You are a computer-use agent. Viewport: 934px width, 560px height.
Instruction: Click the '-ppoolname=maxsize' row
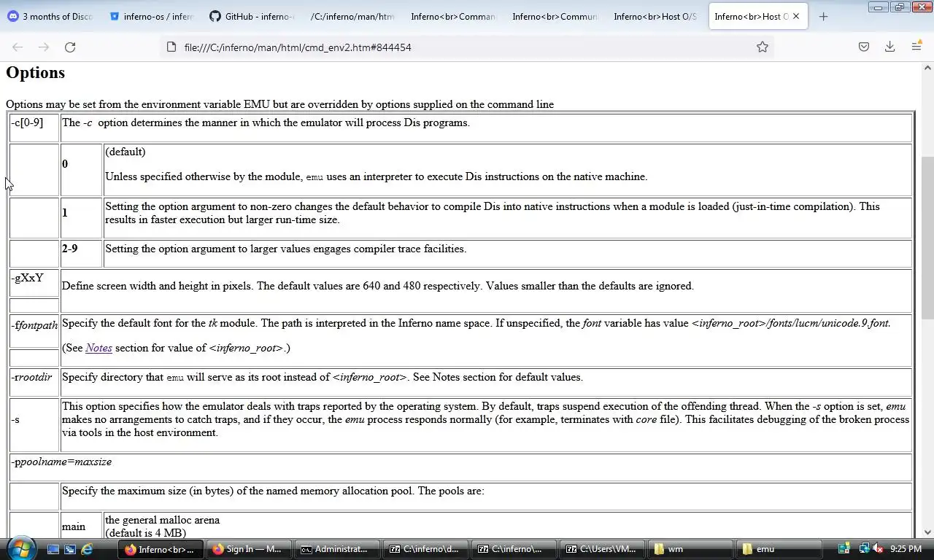pyautogui.click(x=460, y=467)
